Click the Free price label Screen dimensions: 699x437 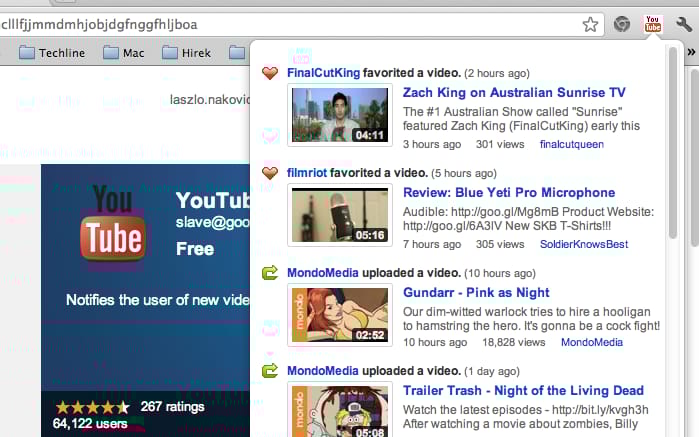[195, 249]
